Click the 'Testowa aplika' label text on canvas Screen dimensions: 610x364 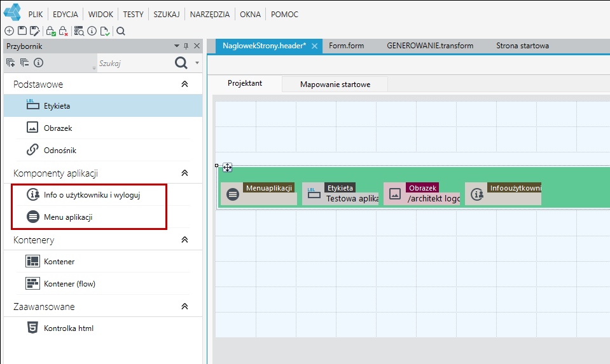tap(352, 198)
